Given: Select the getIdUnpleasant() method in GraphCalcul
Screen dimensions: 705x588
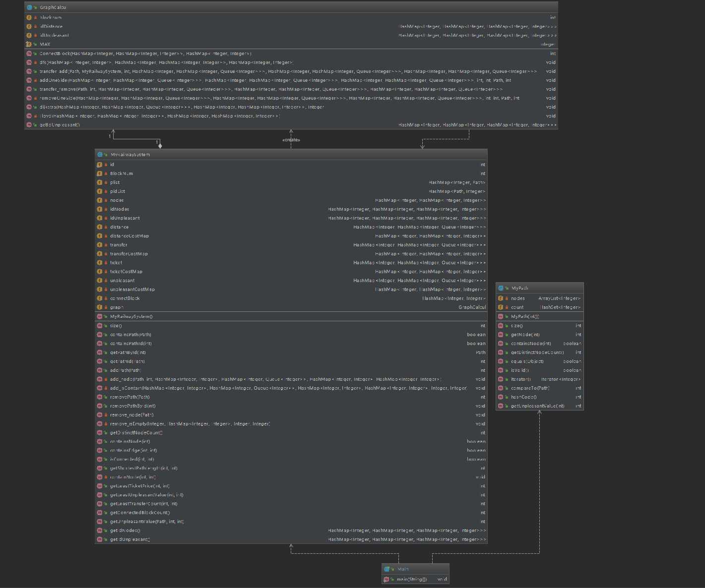Looking at the screenshot, I should tap(291, 125).
